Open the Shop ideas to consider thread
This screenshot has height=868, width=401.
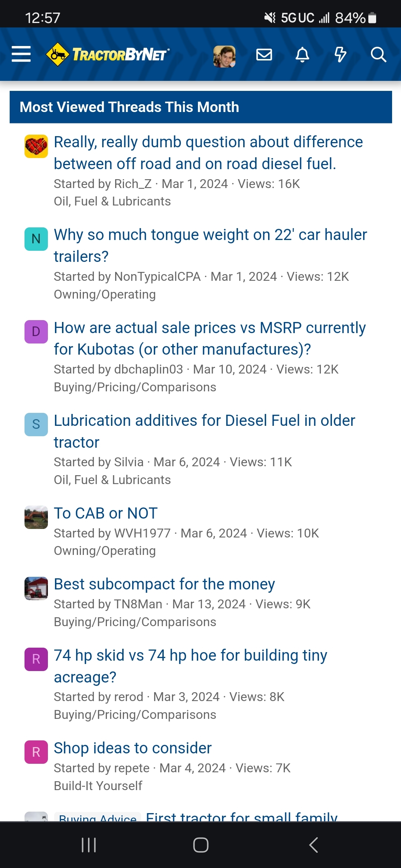click(x=133, y=748)
